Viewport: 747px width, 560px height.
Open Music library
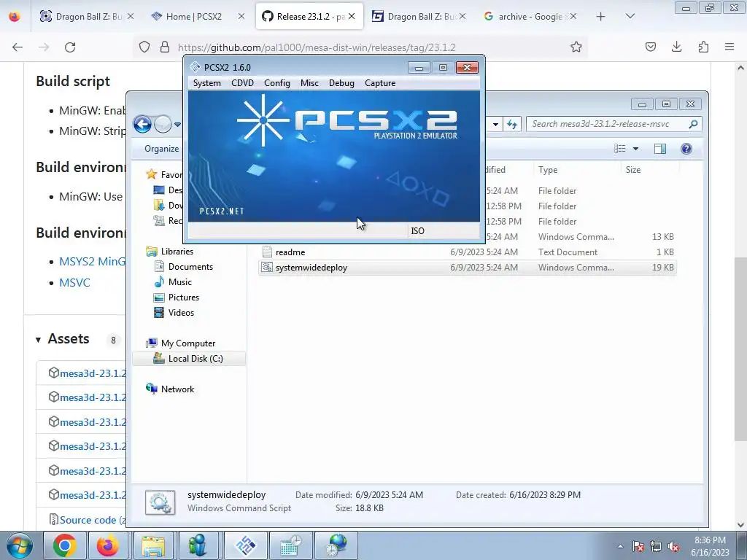pyautogui.click(x=179, y=282)
